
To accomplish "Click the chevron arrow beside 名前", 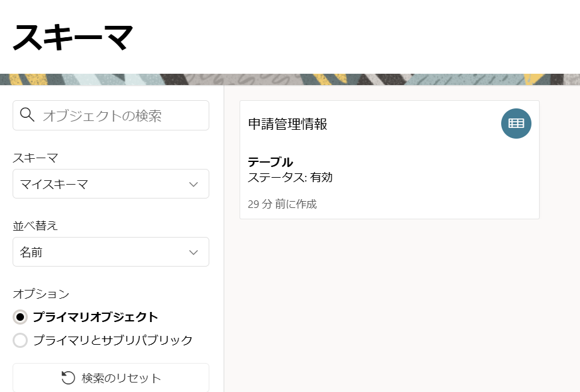I will click(x=194, y=252).
